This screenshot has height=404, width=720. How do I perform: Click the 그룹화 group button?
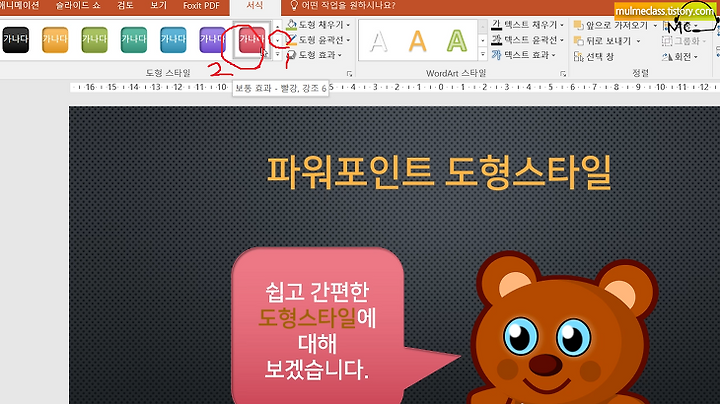684,41
